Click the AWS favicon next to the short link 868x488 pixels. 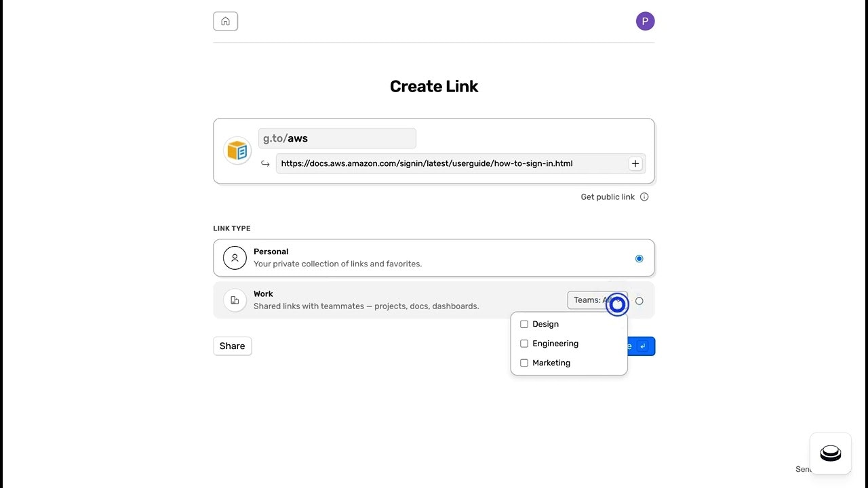237,150
